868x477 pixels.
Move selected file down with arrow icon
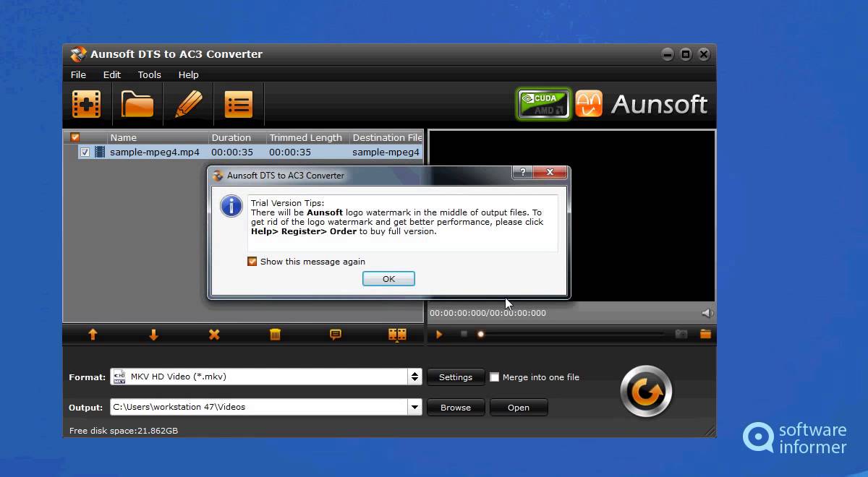153,335
